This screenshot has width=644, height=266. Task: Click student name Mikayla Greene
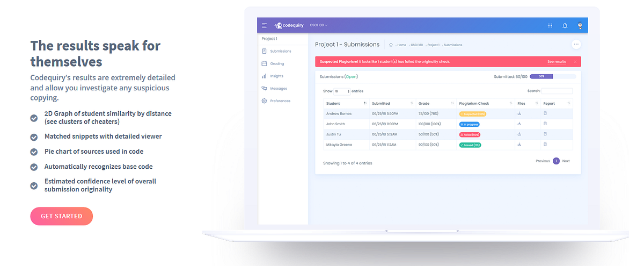pyautogui.click(x=339, y=144)
